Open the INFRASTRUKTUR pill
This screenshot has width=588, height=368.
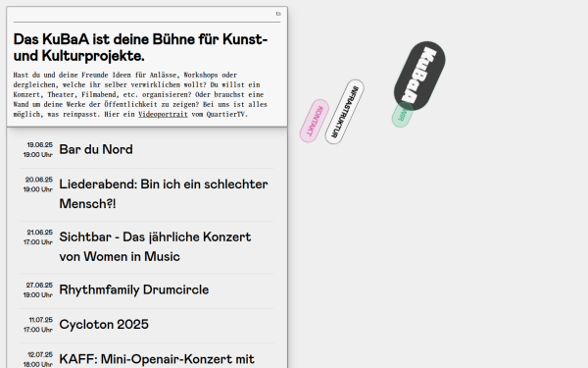tap(345, 112)
